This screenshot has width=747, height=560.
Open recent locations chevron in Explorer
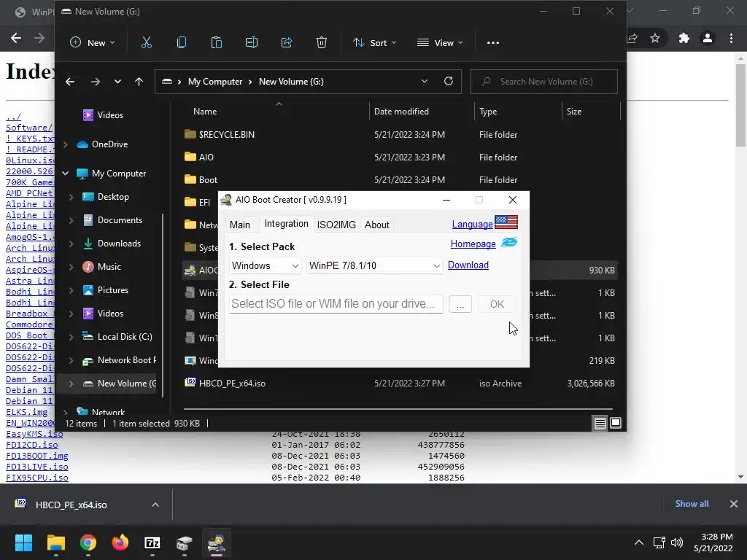point(117,82)
